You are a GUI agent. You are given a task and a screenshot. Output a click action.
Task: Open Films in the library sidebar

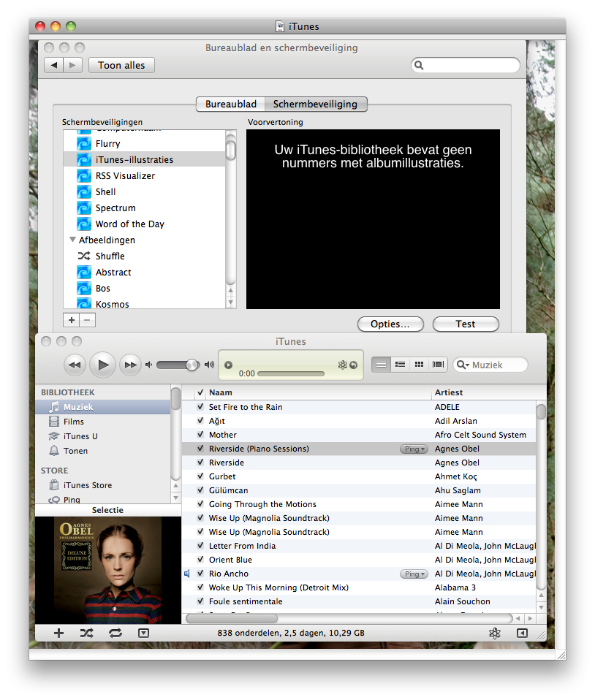pos(103,422)
